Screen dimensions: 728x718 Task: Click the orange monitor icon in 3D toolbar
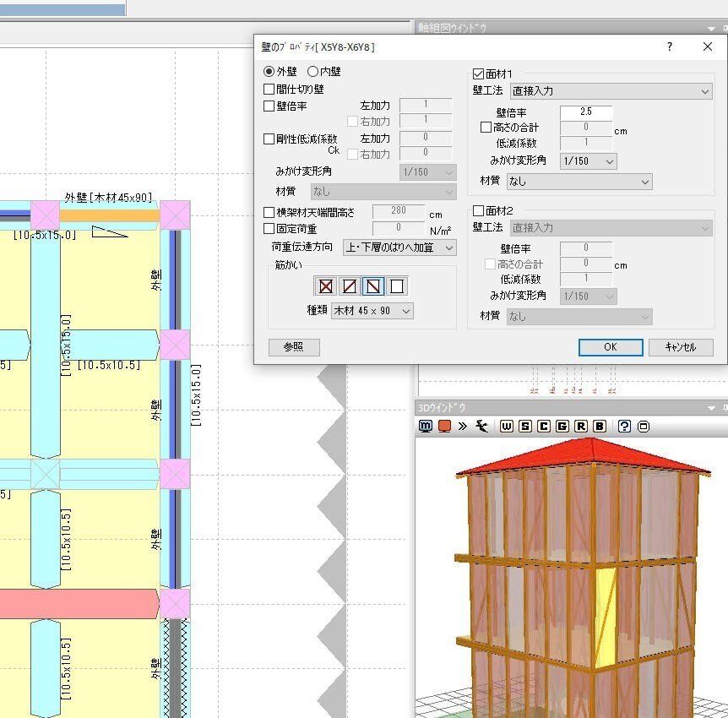pos(445,426)
